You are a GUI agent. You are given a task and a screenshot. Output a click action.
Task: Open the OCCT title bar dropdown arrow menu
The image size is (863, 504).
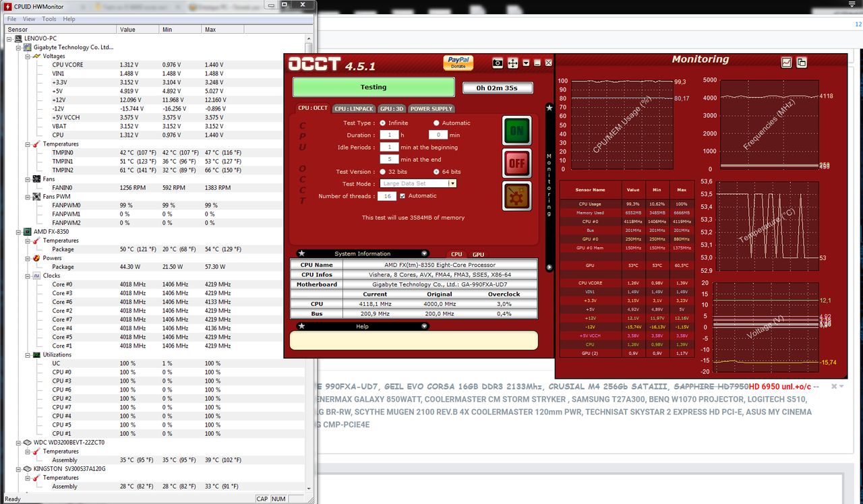click(x=527, y=63)
